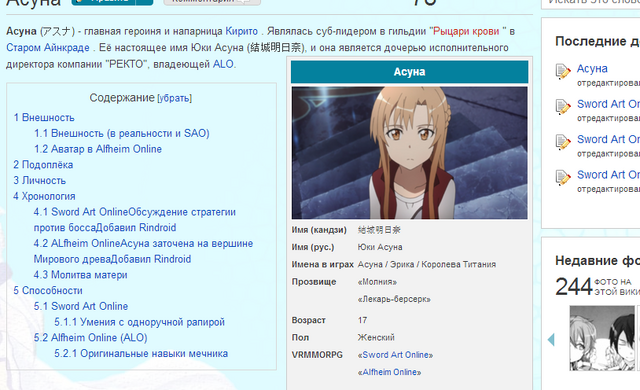The image size is (640, 390).
Task: Click the edit icon beside third Sword Art entry
Action: [563, 177]
